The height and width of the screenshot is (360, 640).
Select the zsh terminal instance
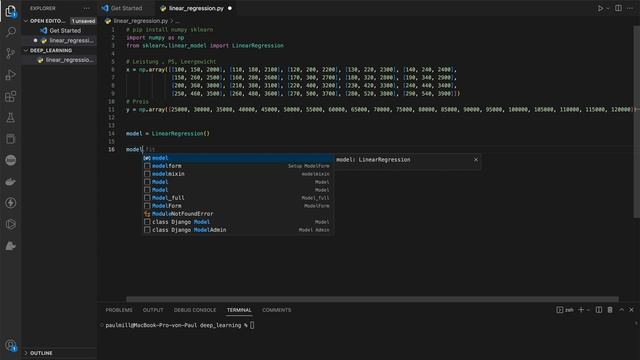(x=565, y=310)
